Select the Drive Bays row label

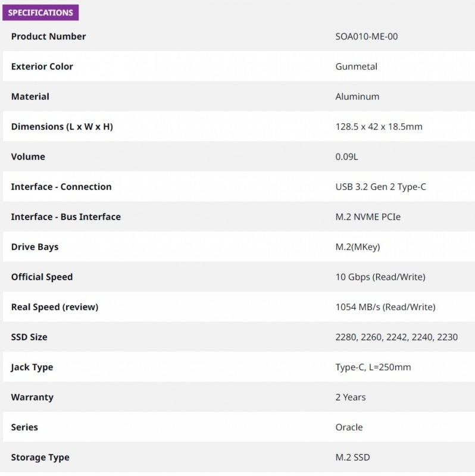click(x=35, y=247)
